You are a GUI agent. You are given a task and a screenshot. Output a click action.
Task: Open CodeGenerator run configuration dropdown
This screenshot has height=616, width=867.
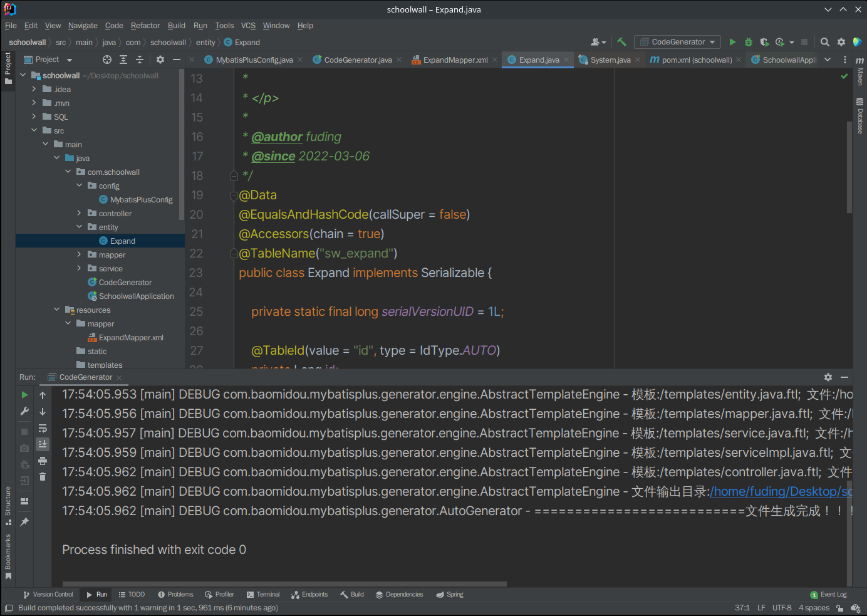coord(676,42)
